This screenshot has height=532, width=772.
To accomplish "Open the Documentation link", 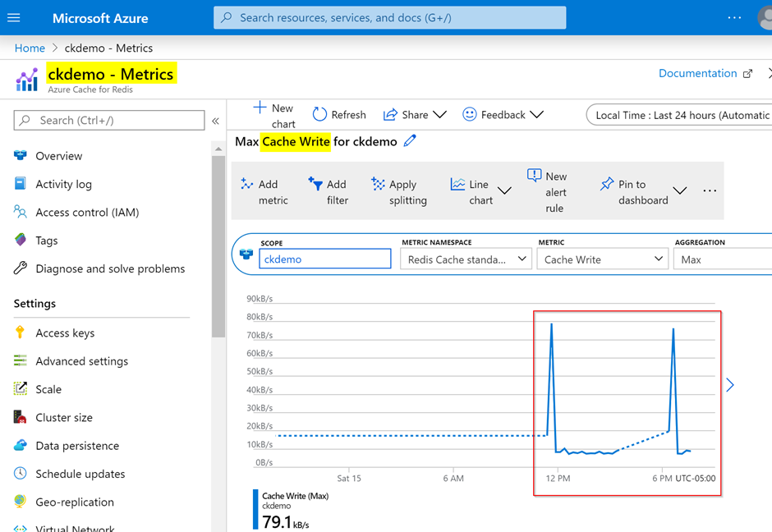I will click(x=697, y=73).
